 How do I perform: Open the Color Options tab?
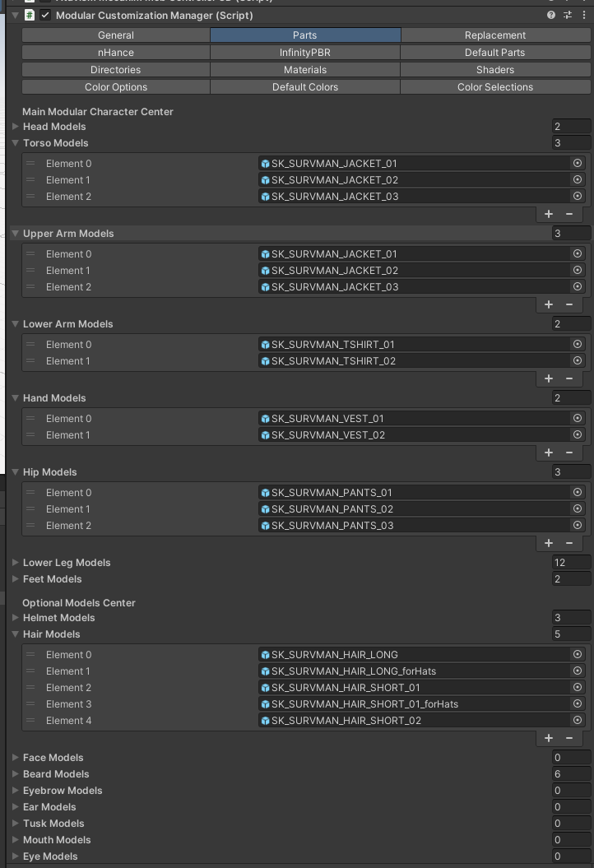(x=115, y=87)
